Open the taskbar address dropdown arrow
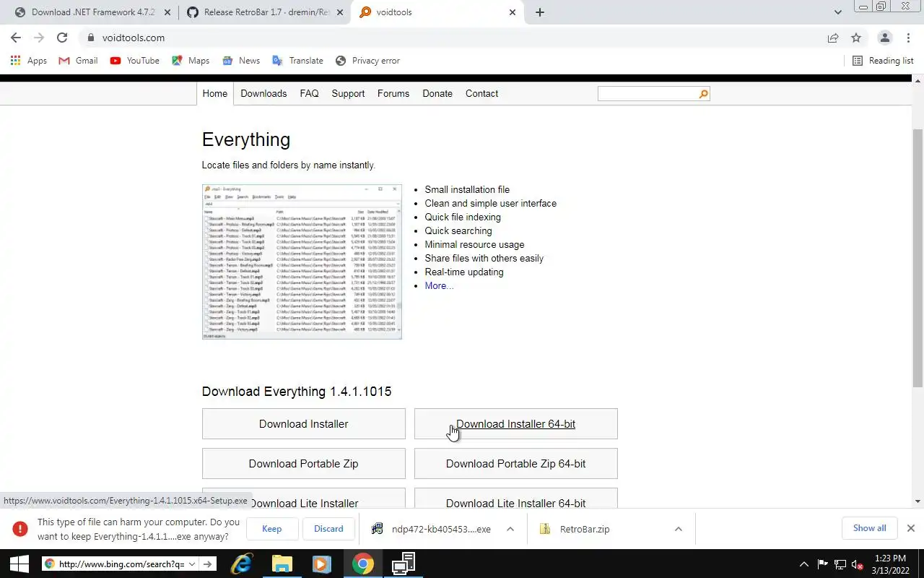Viewport: 924px width, 578px height. click(192, 564)
